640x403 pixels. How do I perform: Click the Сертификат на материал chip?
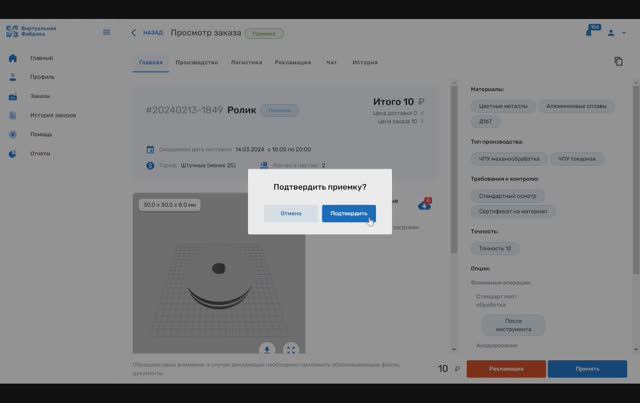point(513,212)
